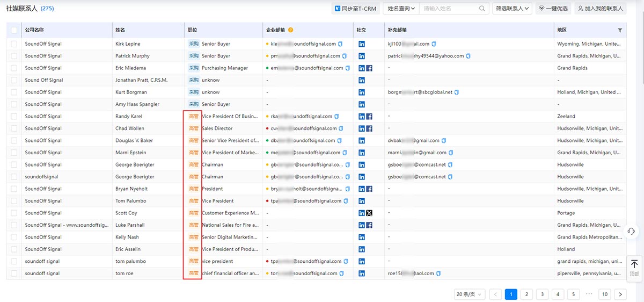Click the 采购 tag in Kurt Borgman row

(x=194, y=92)
